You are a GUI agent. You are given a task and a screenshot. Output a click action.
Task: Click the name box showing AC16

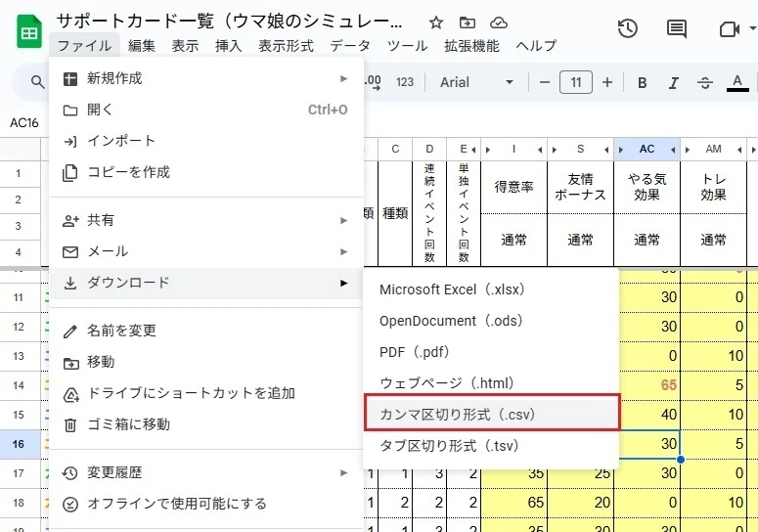[x=24, y=123]
